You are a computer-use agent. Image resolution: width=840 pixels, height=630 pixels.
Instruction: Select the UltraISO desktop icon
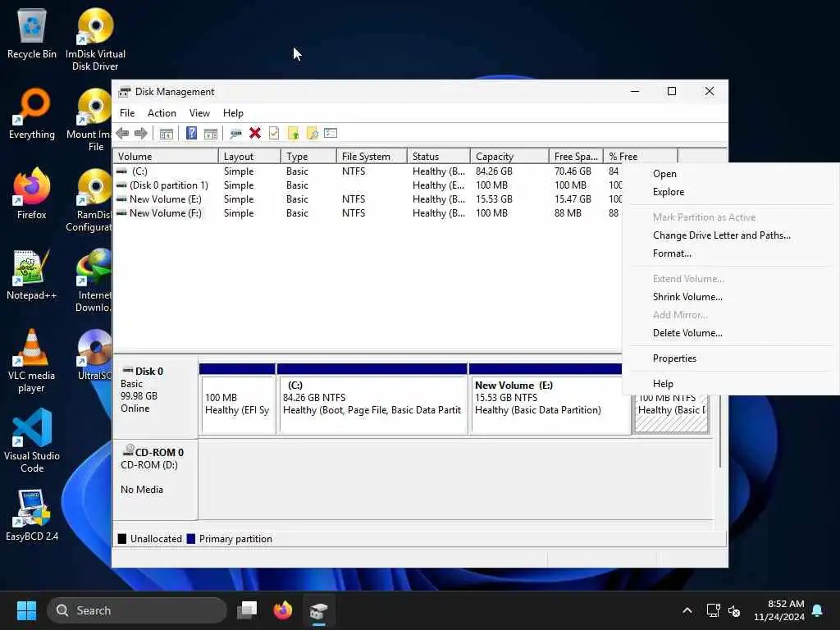94,354
